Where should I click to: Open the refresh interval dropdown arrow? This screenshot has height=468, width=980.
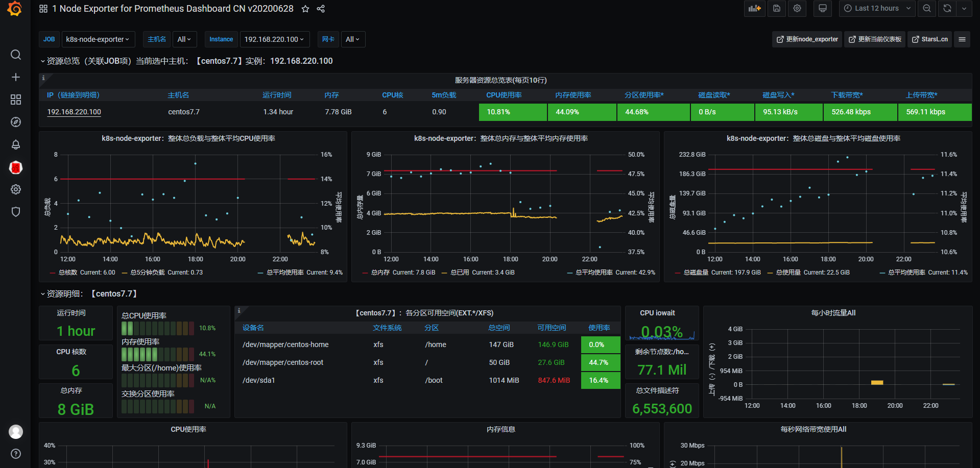pyautogui.click(x=964, y=9)
